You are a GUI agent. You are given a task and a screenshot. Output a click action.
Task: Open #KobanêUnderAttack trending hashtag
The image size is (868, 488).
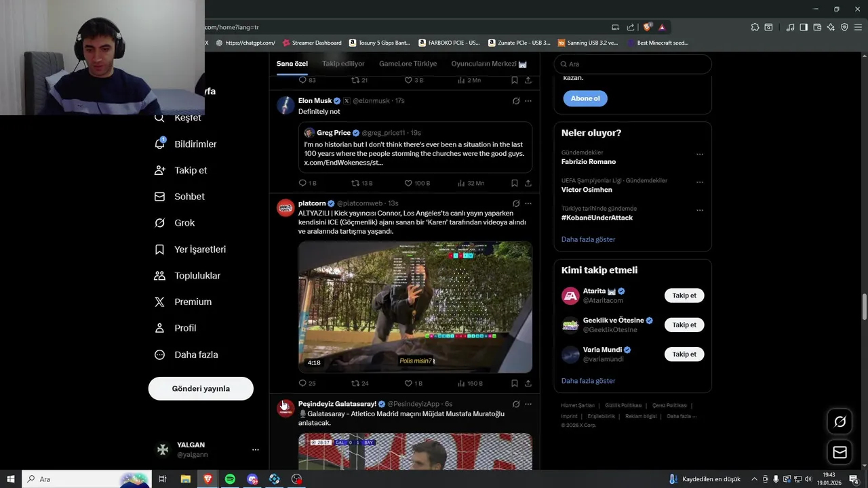tap(597, 218)
